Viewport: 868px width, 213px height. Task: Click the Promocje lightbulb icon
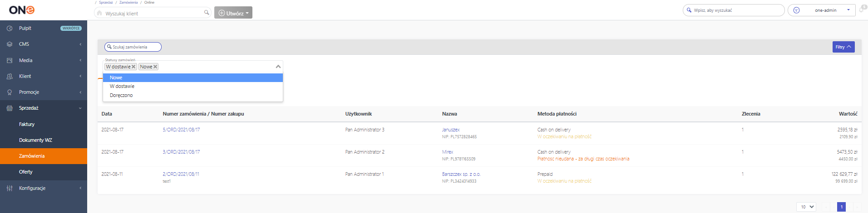click(x=10, y=92)
